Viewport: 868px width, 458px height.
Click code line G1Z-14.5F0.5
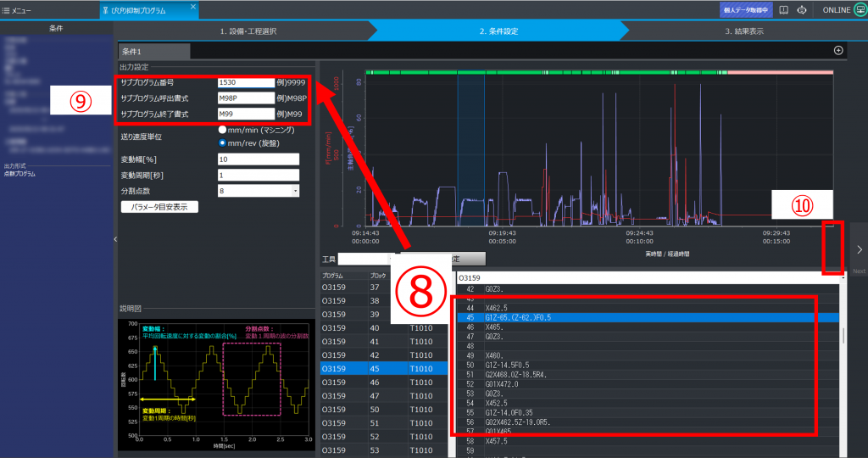pos(648,366)
